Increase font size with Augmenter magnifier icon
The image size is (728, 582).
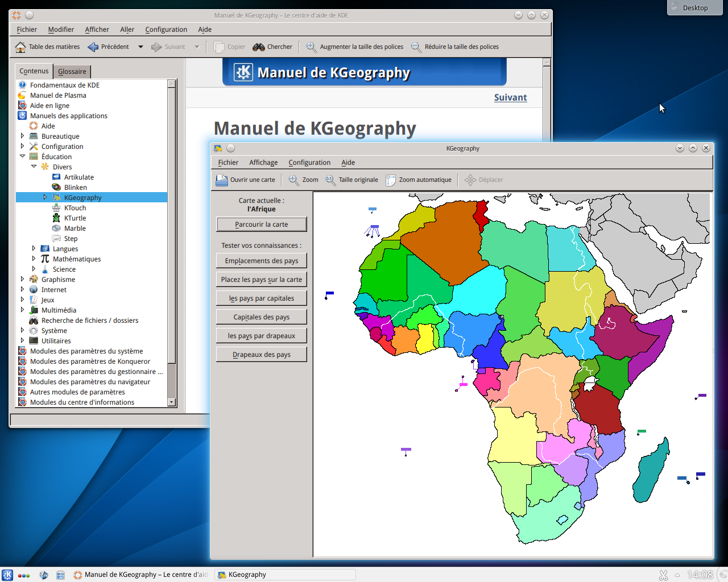(x=311, y=47)
